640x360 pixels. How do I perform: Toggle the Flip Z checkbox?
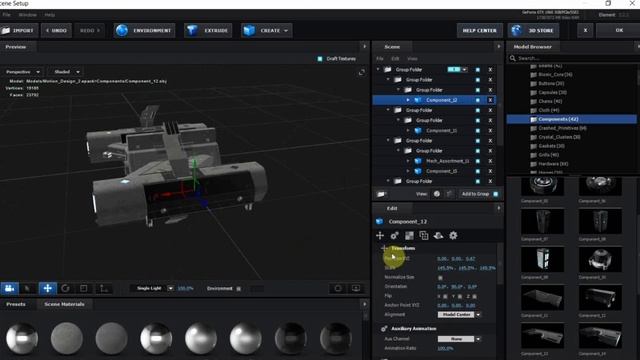click(474, 296)
